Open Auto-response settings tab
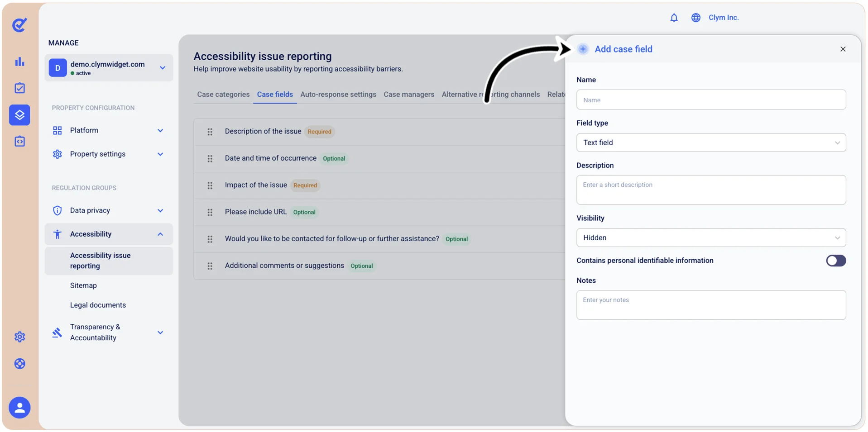 [338, 95]
